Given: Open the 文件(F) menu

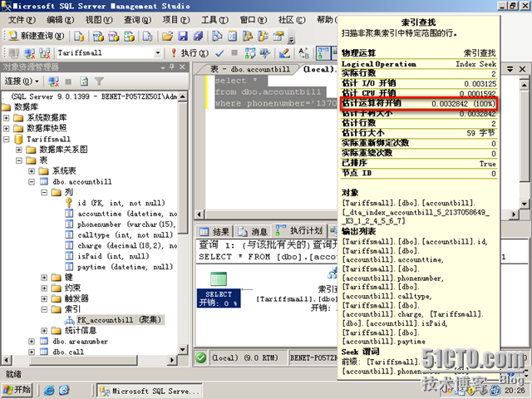Looking at the screenshot, I should (x=22, y=20).
